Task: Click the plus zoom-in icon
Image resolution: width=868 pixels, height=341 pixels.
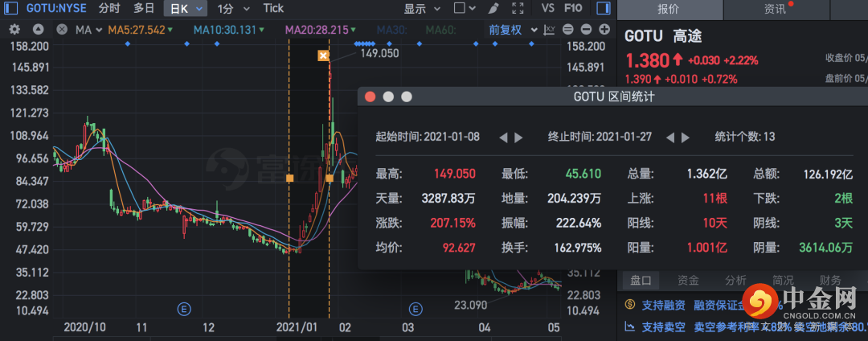Action: tap(604, 30)
